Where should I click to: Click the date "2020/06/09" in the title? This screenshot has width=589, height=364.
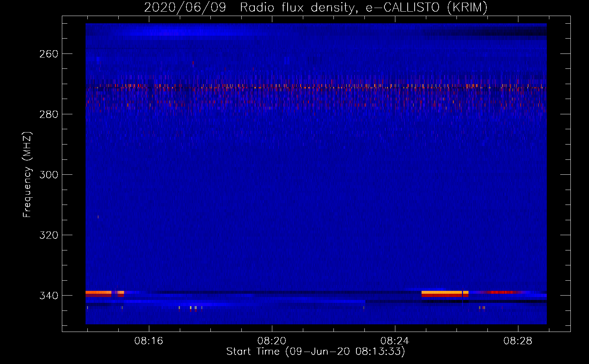tap(185, 7)
